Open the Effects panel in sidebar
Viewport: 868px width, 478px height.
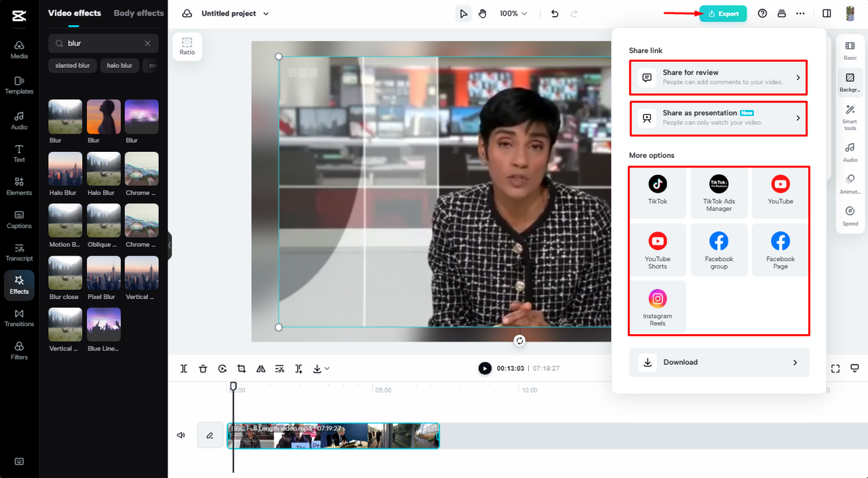(x=19, y=284)
